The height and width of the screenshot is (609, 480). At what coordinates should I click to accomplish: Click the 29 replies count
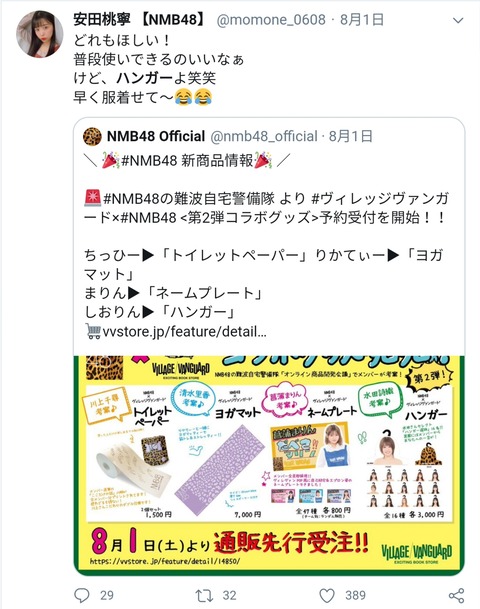(x=107, y=595)
